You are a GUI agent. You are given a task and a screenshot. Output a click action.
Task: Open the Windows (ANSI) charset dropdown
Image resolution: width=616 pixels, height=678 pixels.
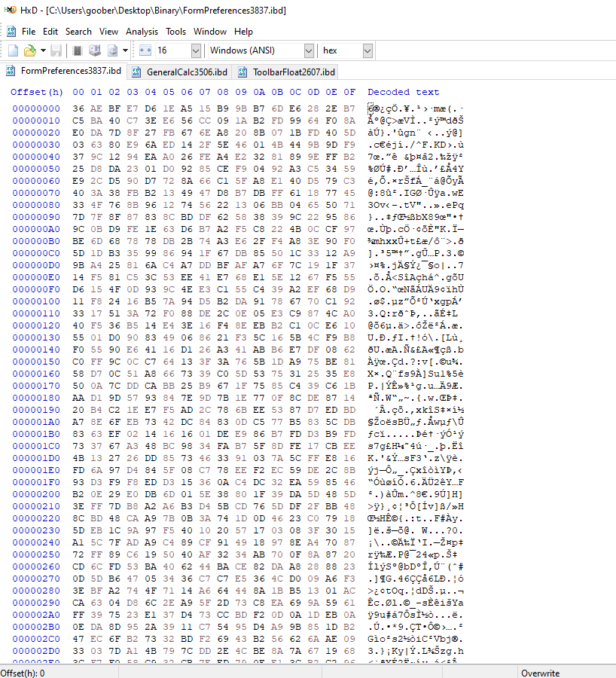click(x=309, y=50)
